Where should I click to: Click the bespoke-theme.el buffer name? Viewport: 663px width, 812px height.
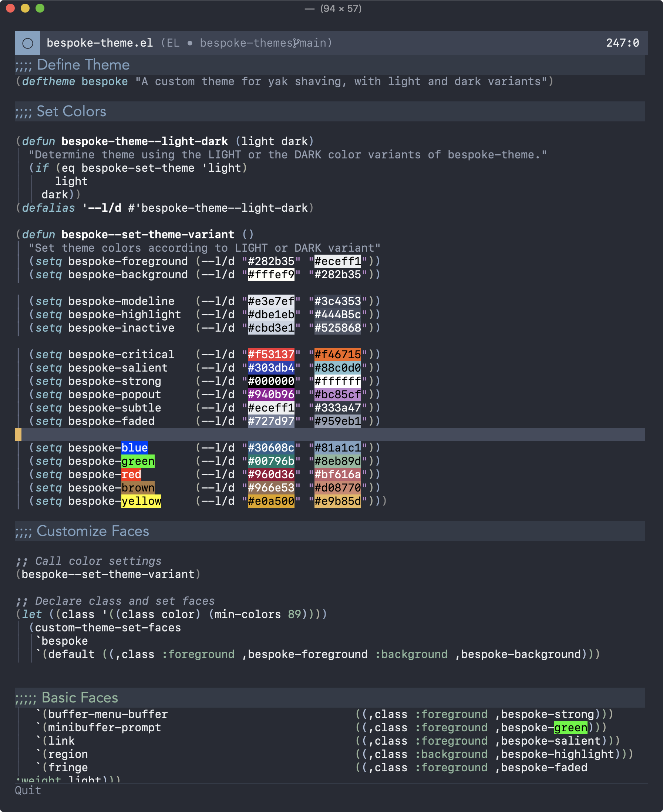(x=100, y=43)
